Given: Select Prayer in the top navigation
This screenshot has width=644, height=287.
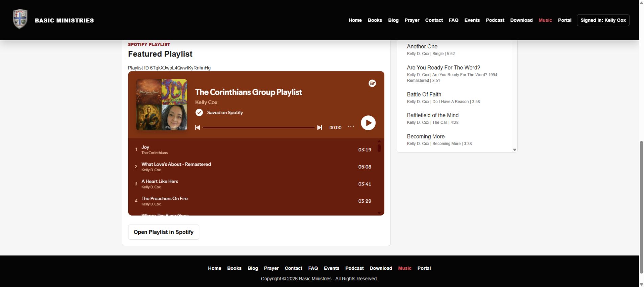Looking at the screenshot, I should pos(412,20).
